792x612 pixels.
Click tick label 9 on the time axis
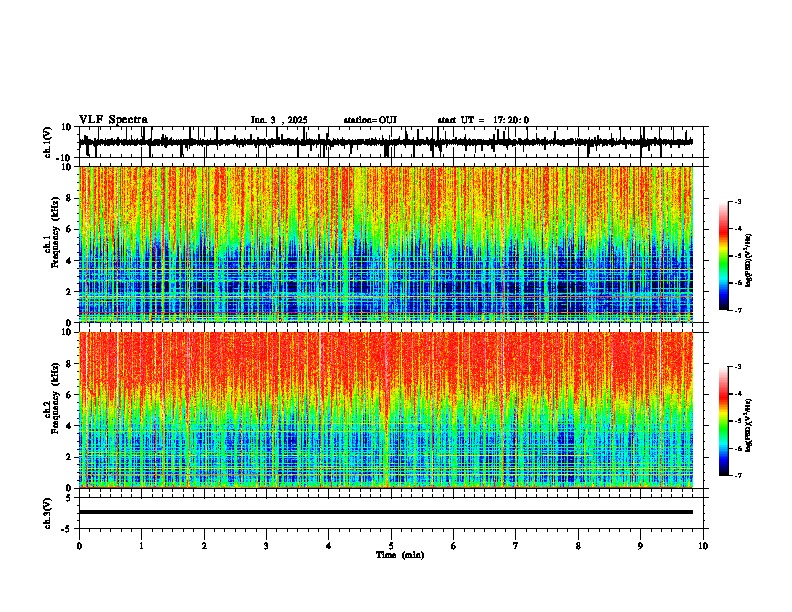click(640, 546)
